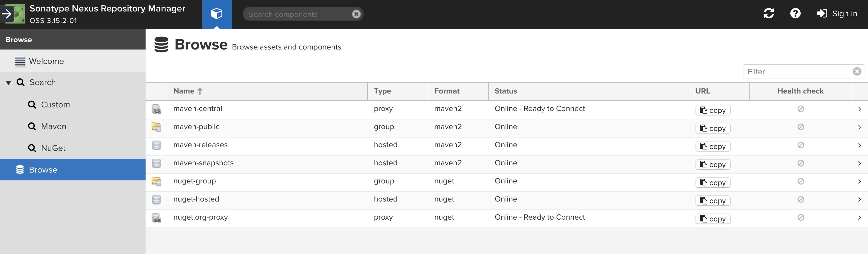Copy URL of nuget-group repository
This screenshot has width=868, height=254.
713,183
